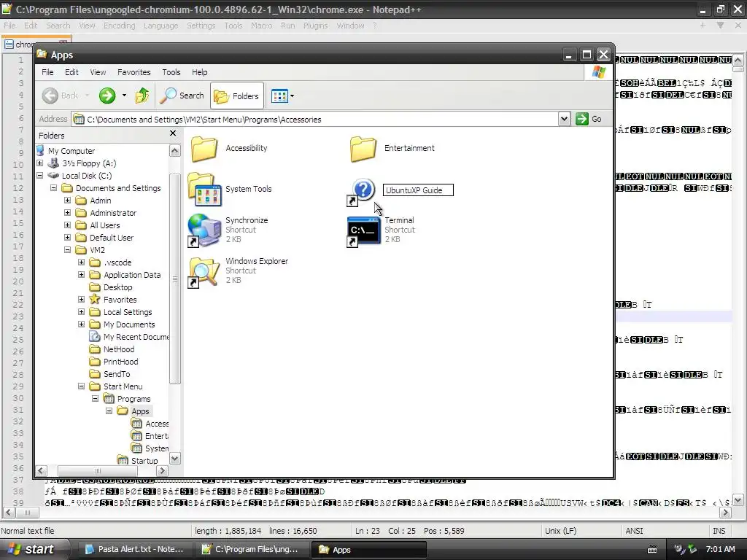The height and width of the screenshot is (560, 747).
Task: Select the .vscode folder in tree
Action: point(117,262)
